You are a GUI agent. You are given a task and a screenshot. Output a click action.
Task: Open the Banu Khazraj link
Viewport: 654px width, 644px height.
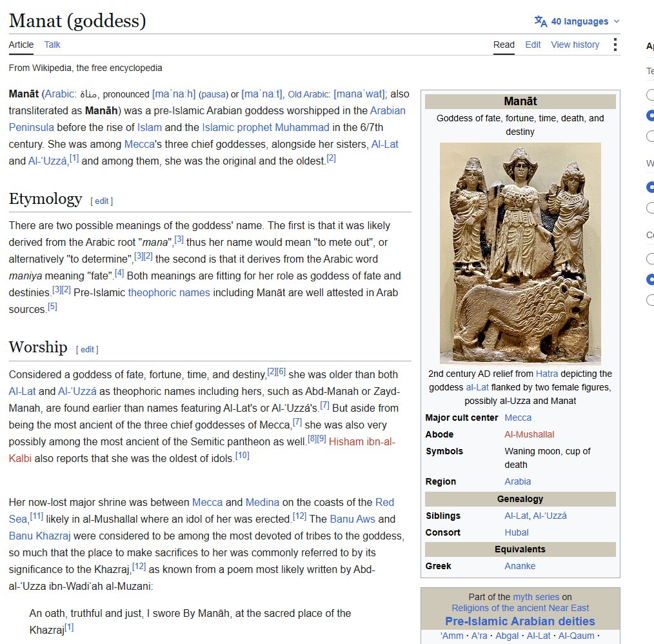click(39, 536)
